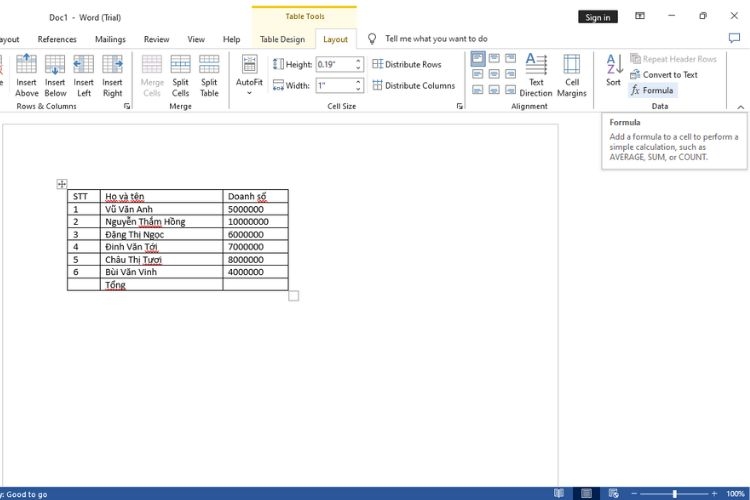Click the table resize handle at bottom right
750x500 pixels.
pyautogui.click(x=294, y=296)
